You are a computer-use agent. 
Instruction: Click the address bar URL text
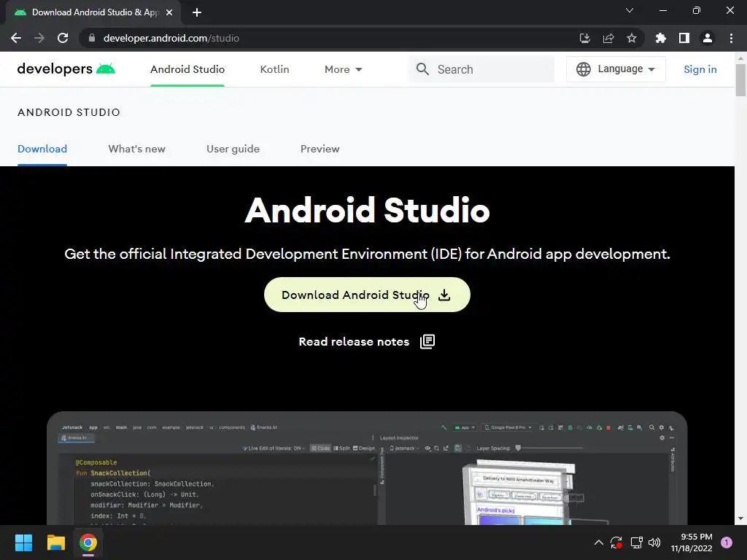[x=171, y=38]
